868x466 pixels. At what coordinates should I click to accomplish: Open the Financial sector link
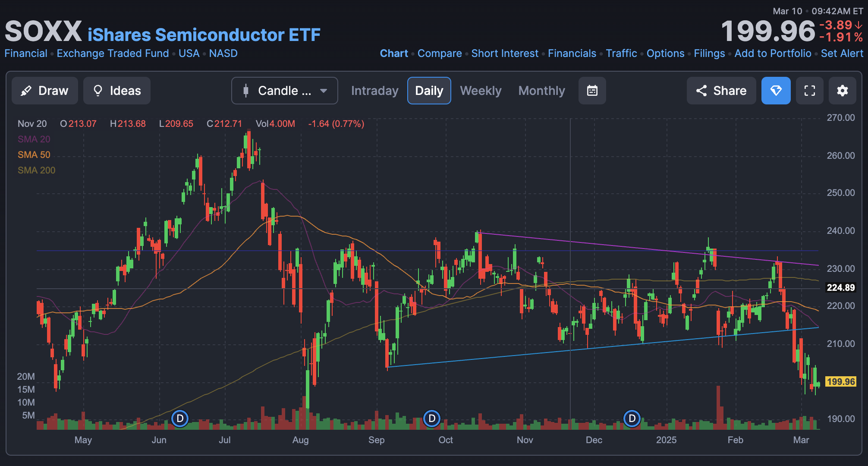(26, 53)
